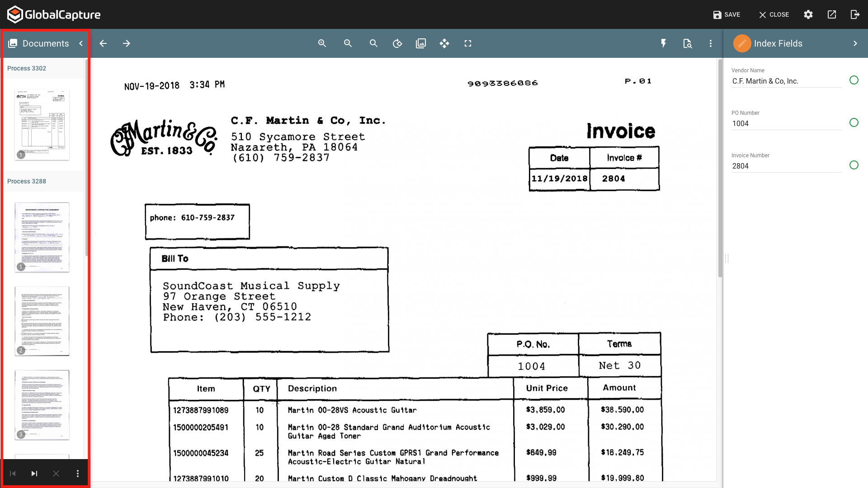This screenshot has width=868, height=488.
Task: Toggle fullscreen fit view
Action: [x=468, y=43]
